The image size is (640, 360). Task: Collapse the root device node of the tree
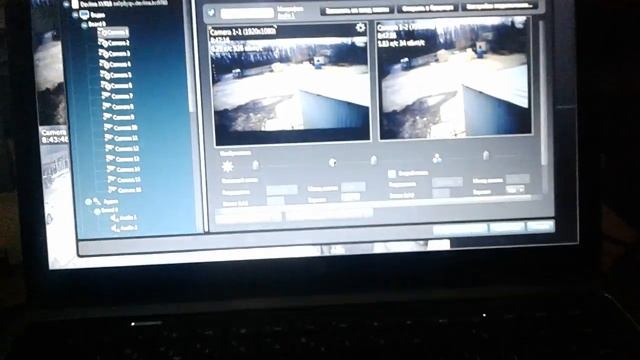click(67, 4)
